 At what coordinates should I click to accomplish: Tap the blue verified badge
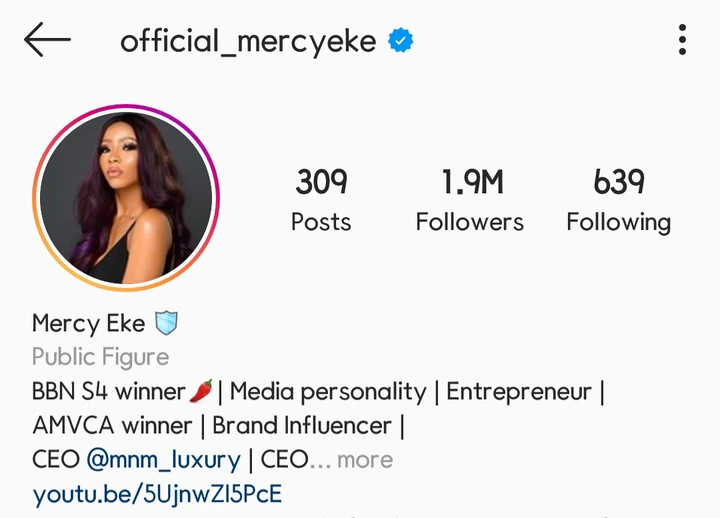400,40
